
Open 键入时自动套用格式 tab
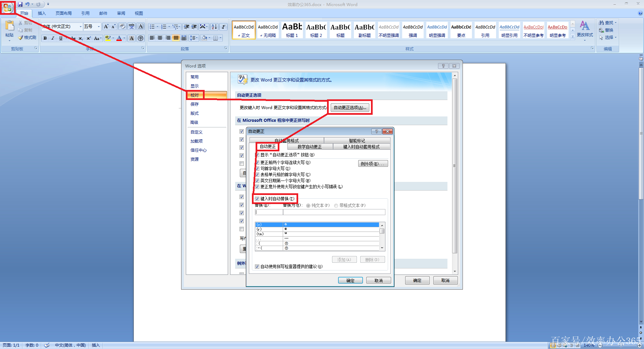(x=362, y=147)
